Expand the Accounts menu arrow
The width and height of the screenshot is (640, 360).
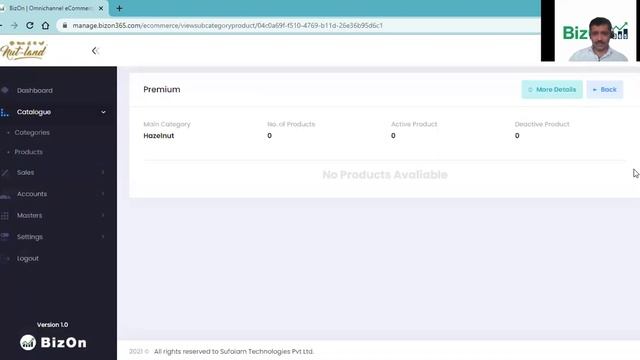point(103,194)
